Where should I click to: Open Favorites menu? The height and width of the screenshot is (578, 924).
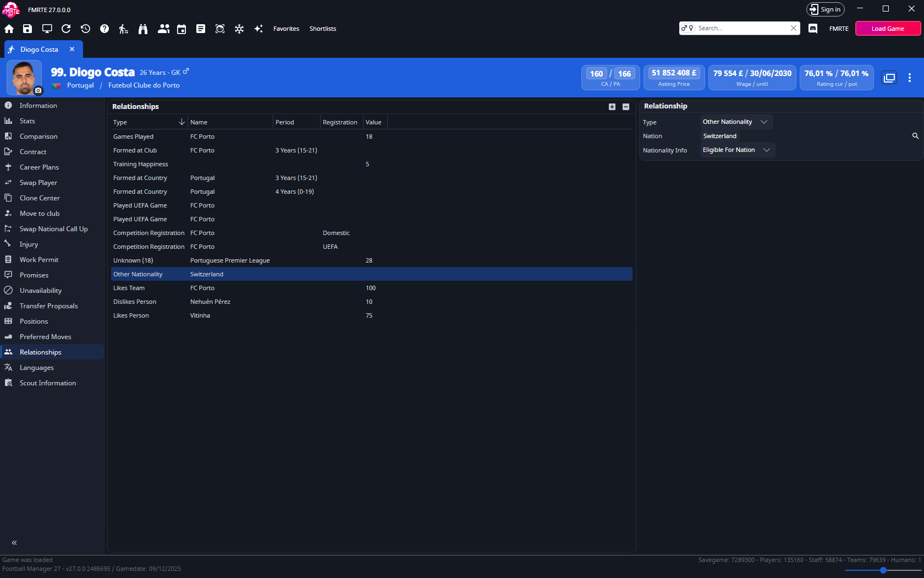tap(286, 29)
